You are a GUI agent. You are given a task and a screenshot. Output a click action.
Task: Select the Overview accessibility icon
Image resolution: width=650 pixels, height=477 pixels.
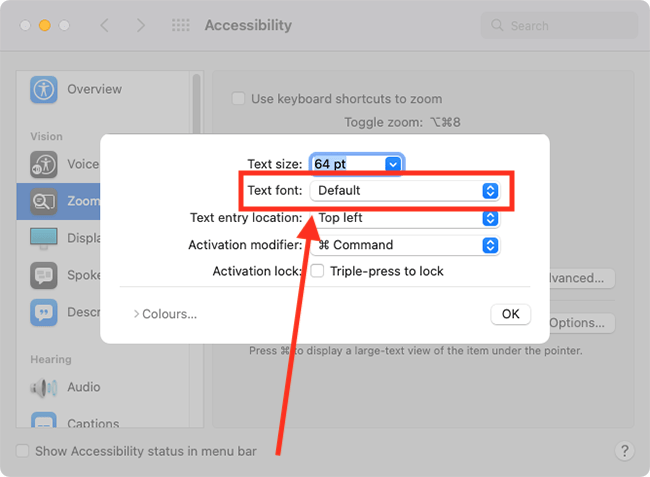coord(44,89)
